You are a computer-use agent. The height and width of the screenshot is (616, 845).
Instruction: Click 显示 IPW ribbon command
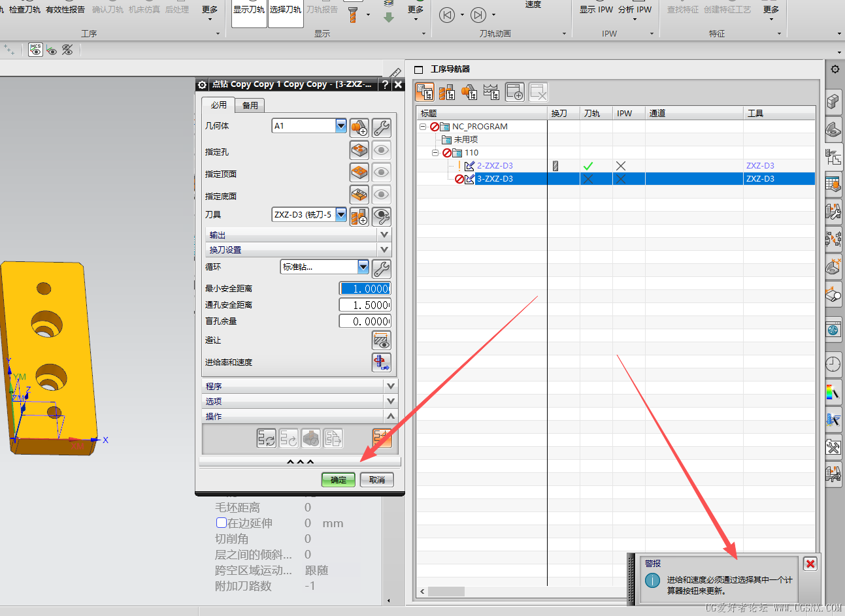596,10
